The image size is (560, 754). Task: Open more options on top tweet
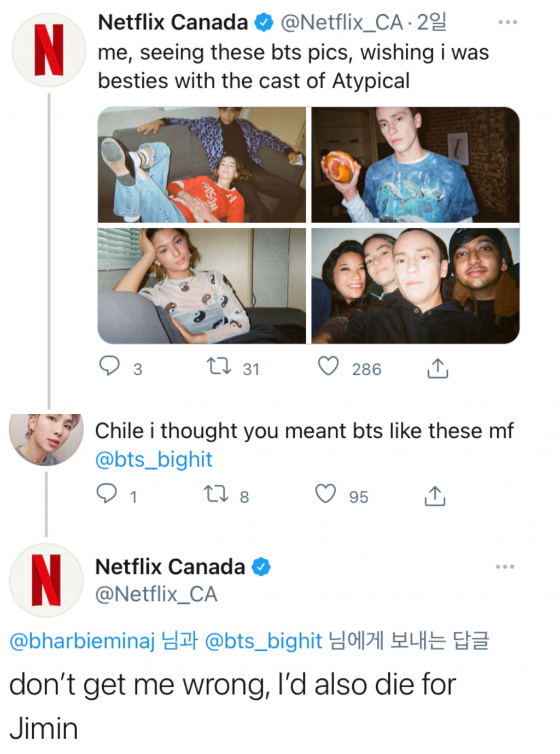(x=507, y=22)
